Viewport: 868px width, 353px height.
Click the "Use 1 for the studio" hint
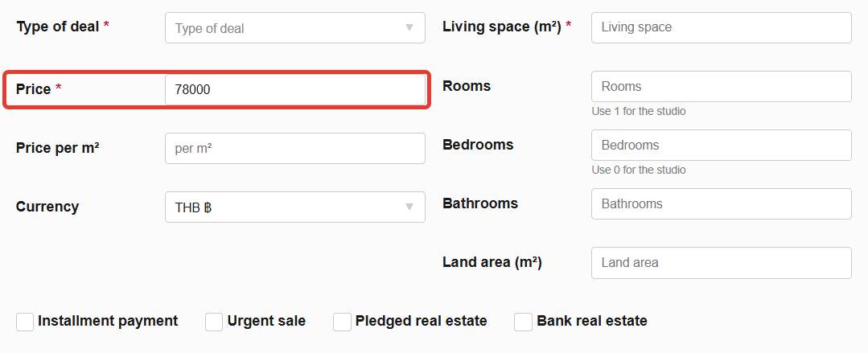(x=639, y=111)
